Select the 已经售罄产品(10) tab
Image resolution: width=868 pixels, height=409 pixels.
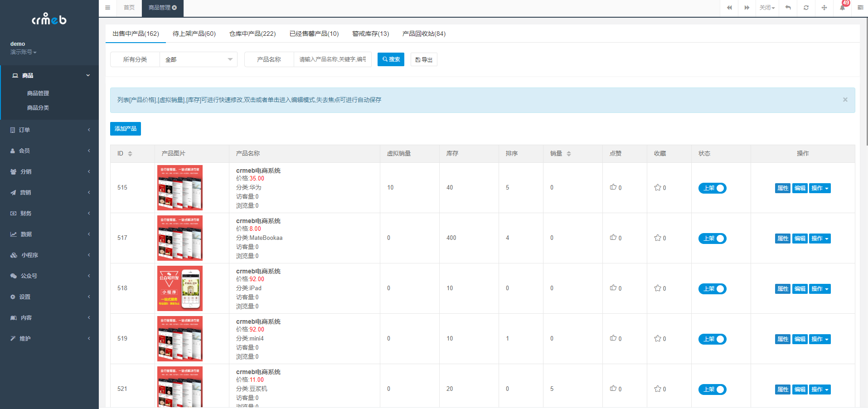[314, 34]
